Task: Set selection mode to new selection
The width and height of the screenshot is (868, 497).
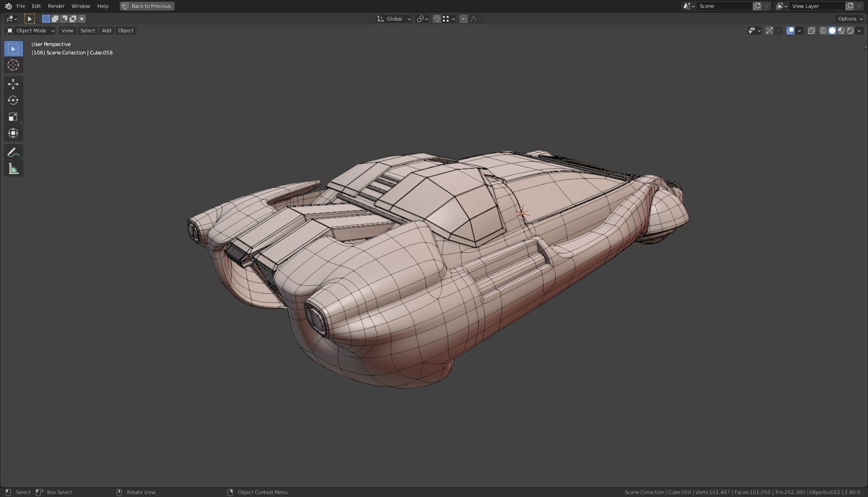Action: (46, 19)
